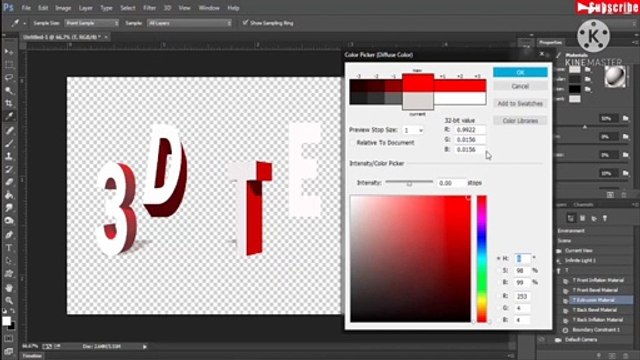Open the Layer menu
The height and width of the screenshot is (360, 640).
click(x=85, y=8)
